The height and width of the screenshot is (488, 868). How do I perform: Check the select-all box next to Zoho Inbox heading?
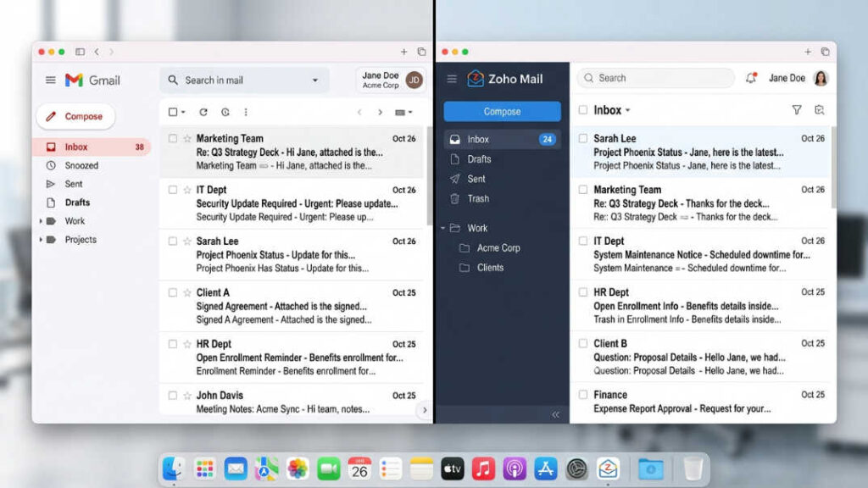tap(583, 110)
